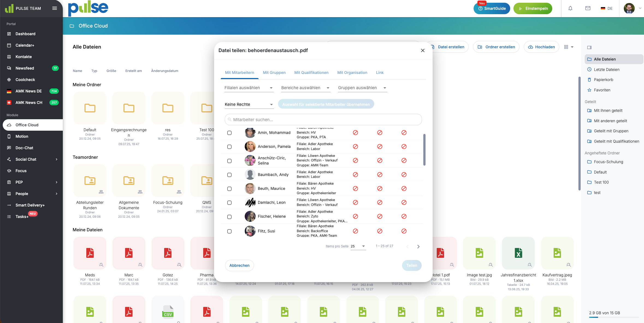This screenshot has height=323, width=644.
Task: Tick checkbox next to Fischer, Helene
Action: 229,217
